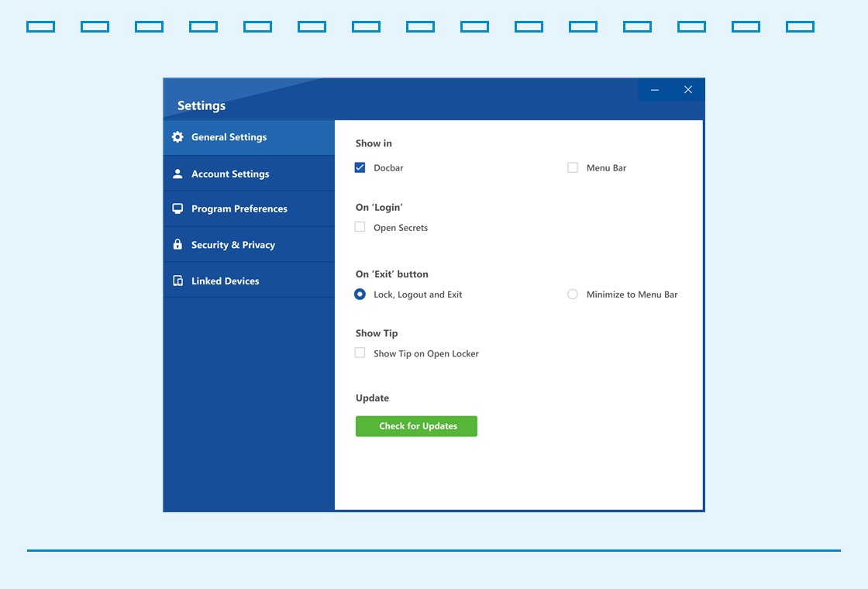Click the Settings title text

click(201, 105)
